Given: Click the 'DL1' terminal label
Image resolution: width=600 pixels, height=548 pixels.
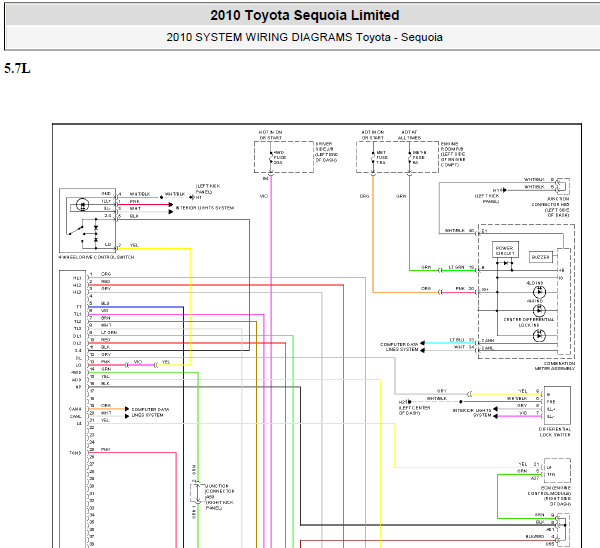Looking at the screenshot, I should tap(77, 336).
